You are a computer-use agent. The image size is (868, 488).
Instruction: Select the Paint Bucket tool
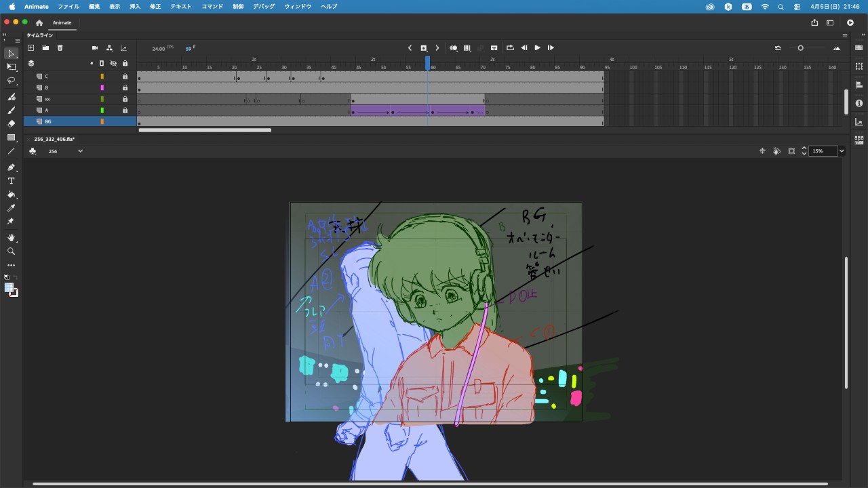tap(11, 195)
